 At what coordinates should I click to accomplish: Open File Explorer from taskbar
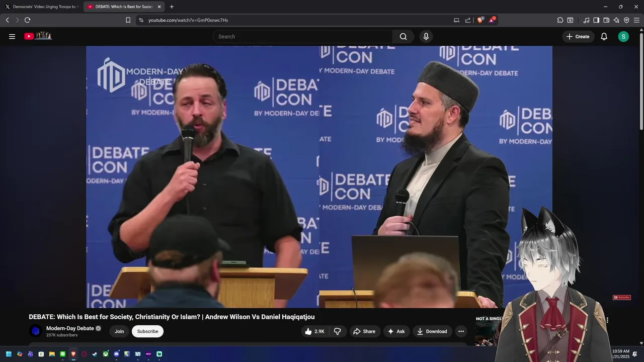[x=52, y=354]
